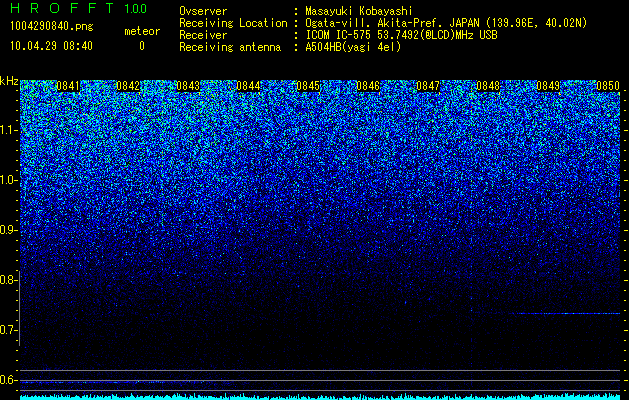Click the 0848 time marker
The height and width of the screenshot is (400, 629).
point(488,86)
